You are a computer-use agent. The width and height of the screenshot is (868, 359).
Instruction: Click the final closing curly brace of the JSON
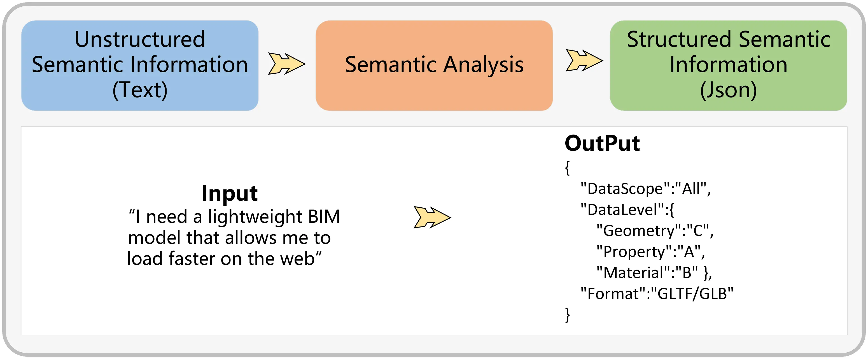[x=568, y=315]
